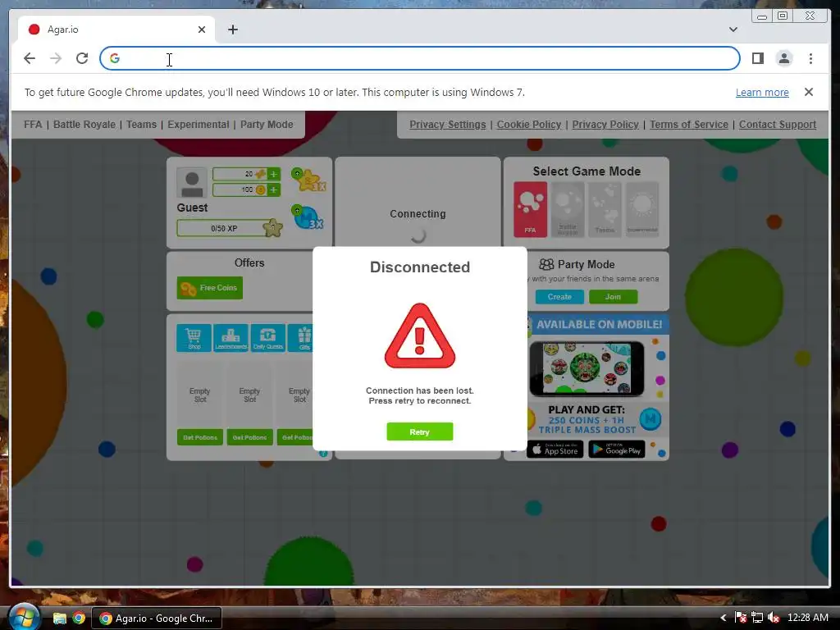
Task: Select the Experimental game mode card
Action: coord(641,209)
